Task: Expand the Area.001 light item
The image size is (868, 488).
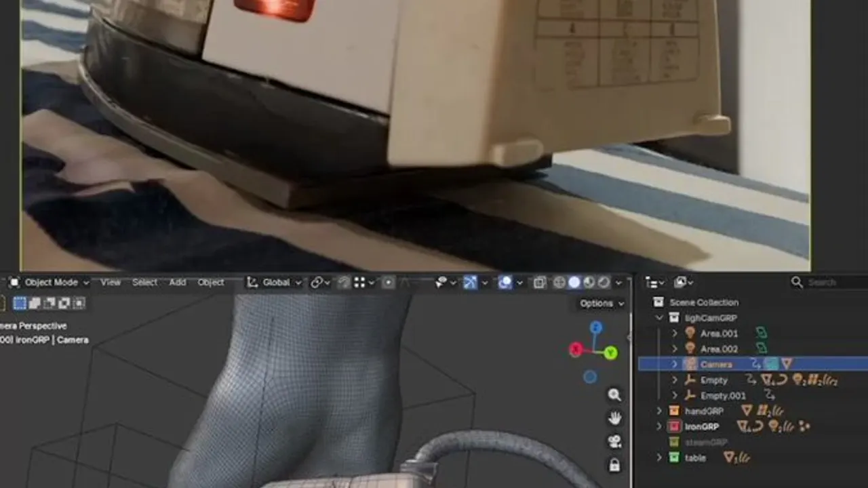Action: click(x=675, y=333)
